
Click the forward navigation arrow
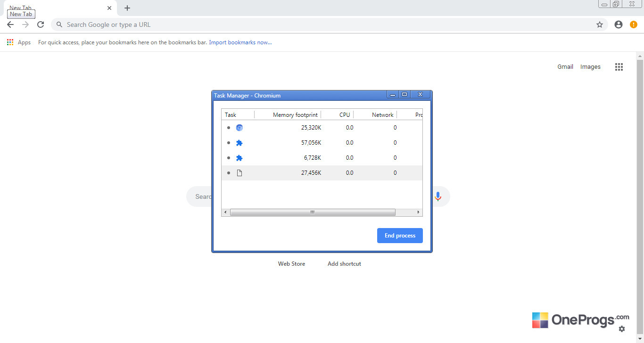coord(25,24)
